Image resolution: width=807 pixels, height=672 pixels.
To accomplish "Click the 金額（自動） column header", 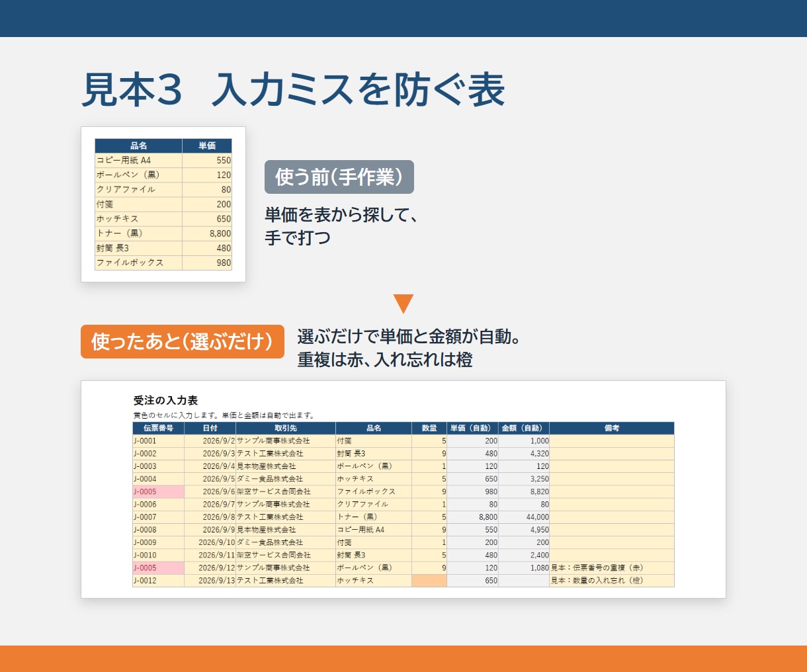I will pos(524,428).
